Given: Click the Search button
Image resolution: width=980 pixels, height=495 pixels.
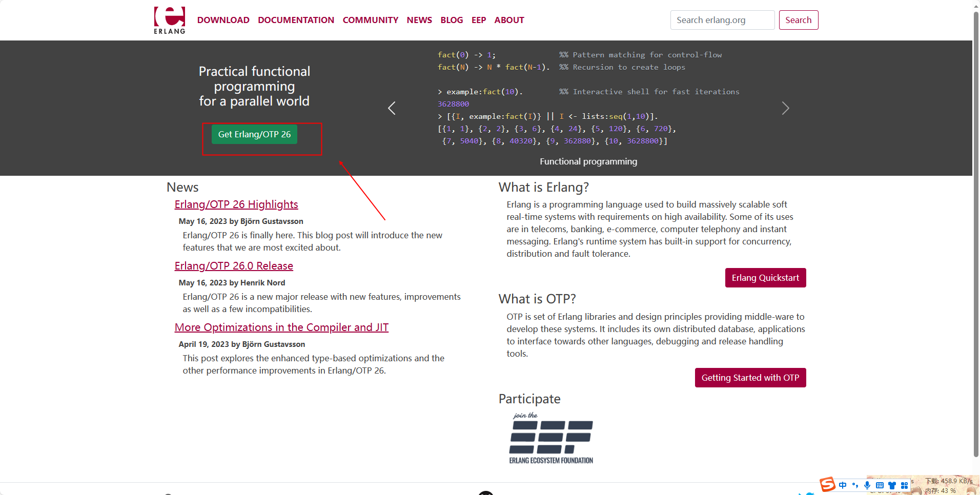Looking at the screenshot, I should point(799,20).
